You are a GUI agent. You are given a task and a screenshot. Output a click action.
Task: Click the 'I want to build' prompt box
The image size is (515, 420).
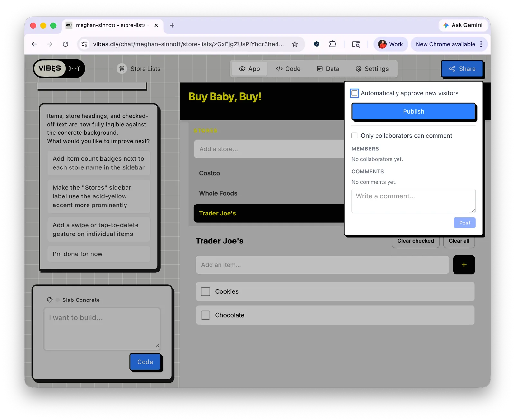(x=102, y=329)
